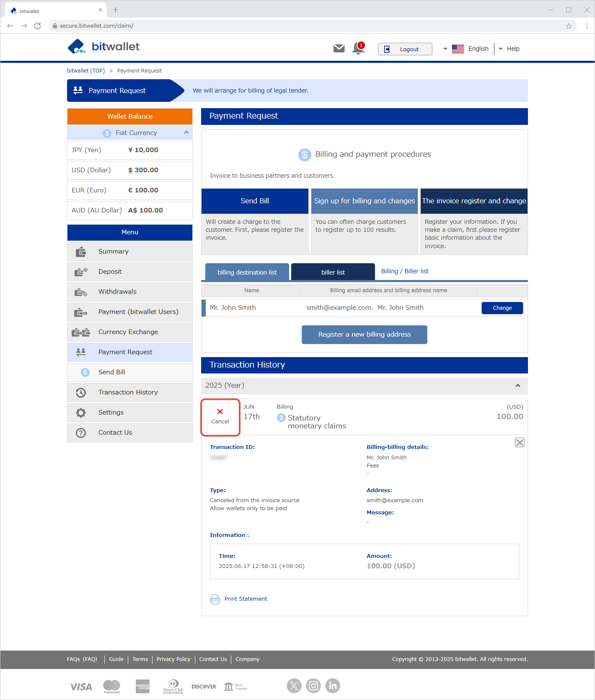
Task: Click the red Cancel billing button
Action: 220,417
